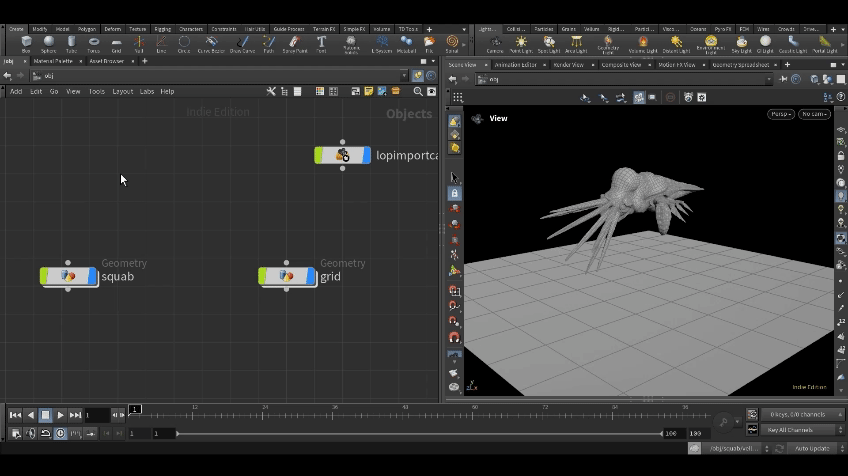Add an Area Light from shelf
848x476 pixels.
pos(576,44)
